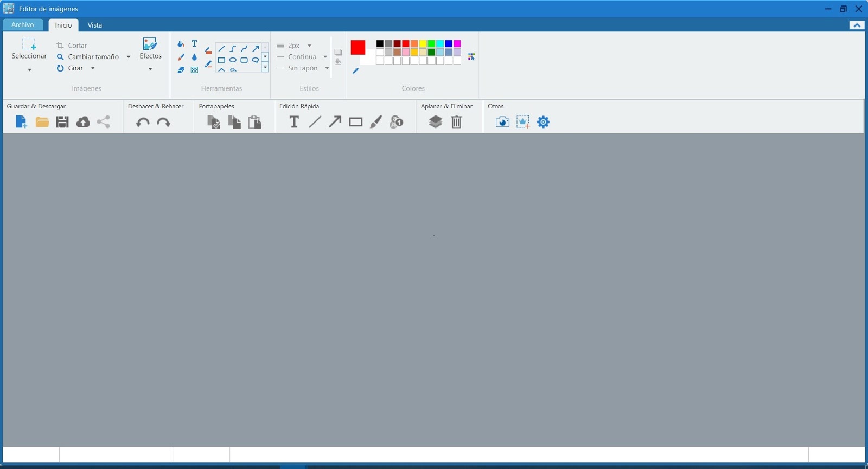Expand the Efectos dropdown arrow
Image resolution: width=868 pixels, height=469 pixels.
pyautogui.click(x=150, y=69)
